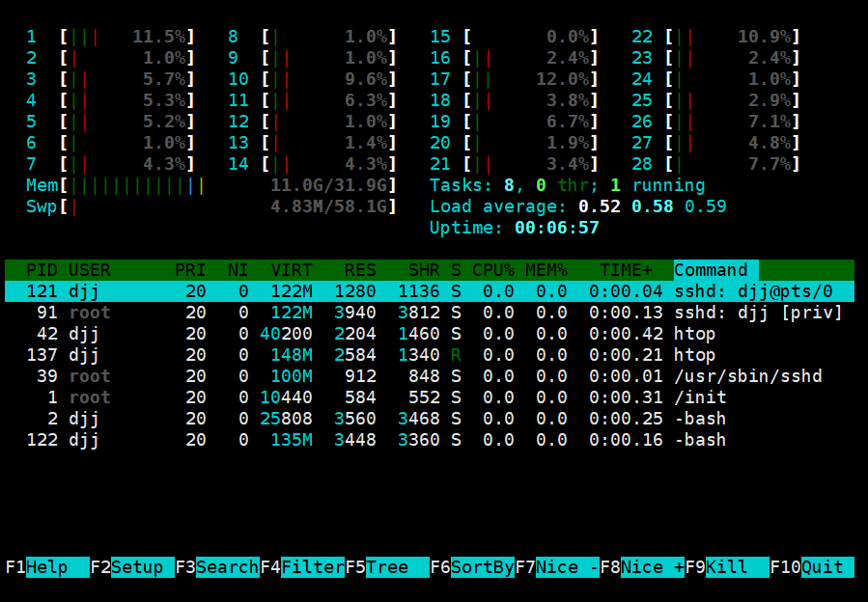Sort by the CPU% column header
Viewport: 868px width, 602px height.
493,270
